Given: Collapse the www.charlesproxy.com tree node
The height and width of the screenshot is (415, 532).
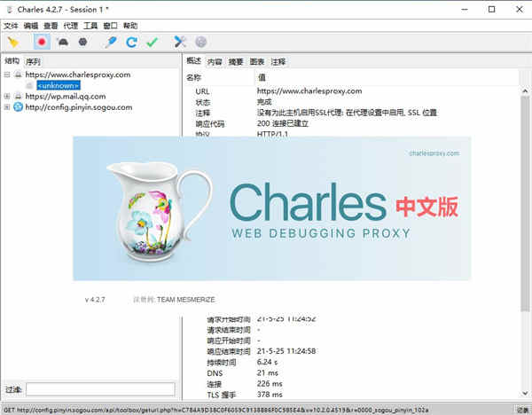Looking at the screenshot, I should [x=7, y=74].
